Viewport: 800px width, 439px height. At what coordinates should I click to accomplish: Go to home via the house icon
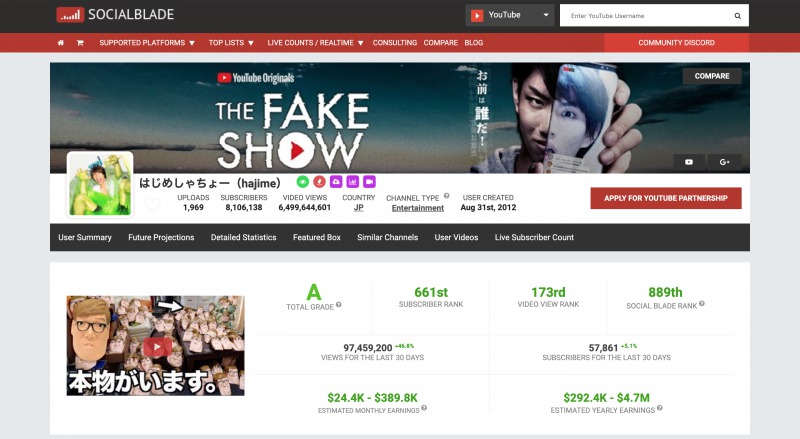pyautogui.click(x=61, y=43)
